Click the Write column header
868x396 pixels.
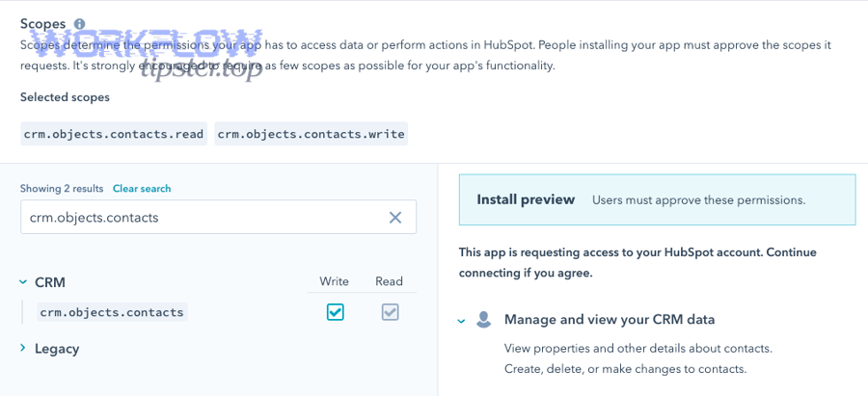tap(335, 281)
